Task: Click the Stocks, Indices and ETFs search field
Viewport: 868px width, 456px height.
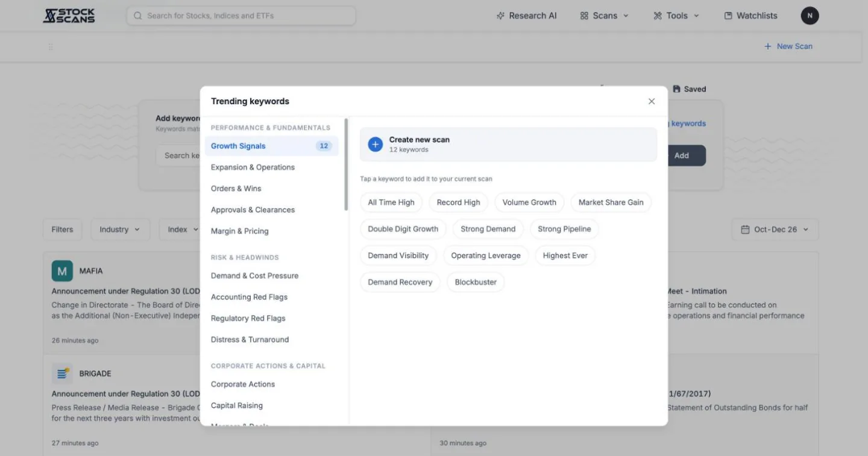Action: [x=241, y=16]
